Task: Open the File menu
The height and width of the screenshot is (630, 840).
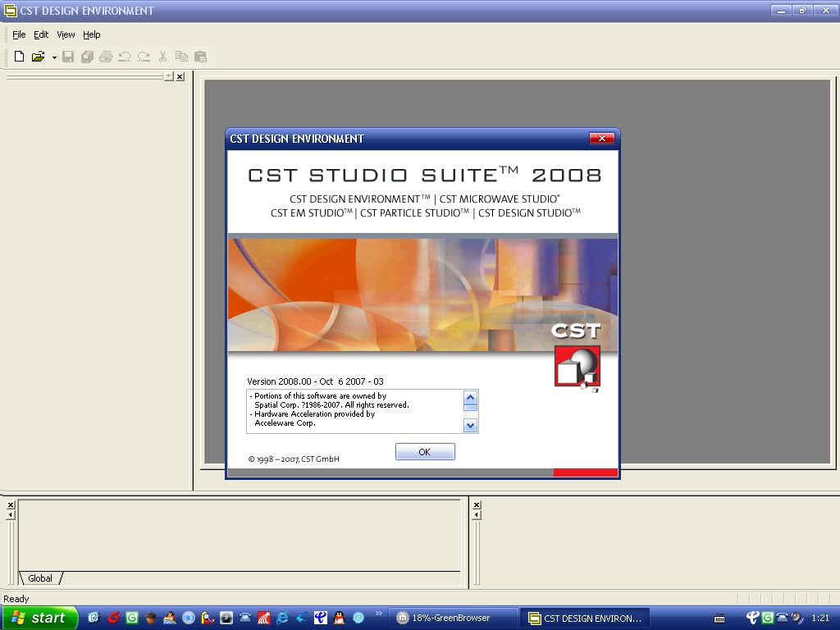Action: click(19, 34)
